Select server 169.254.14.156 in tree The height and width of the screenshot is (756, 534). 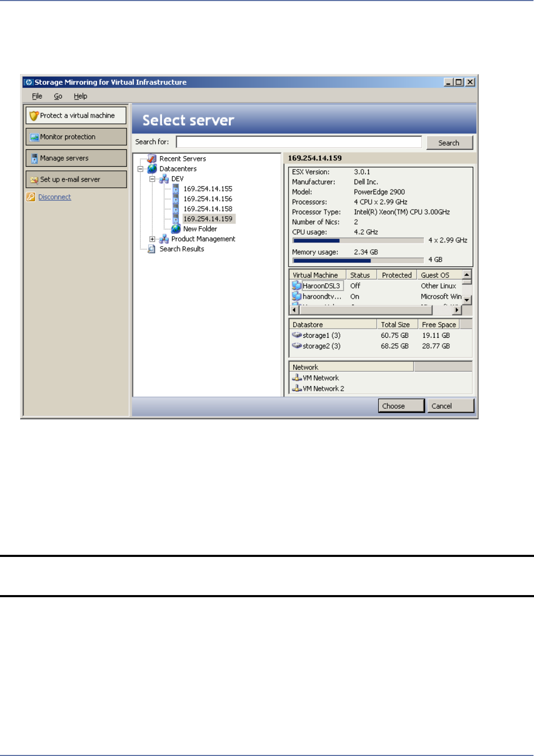pyautogui.click(x=207, y=199)
